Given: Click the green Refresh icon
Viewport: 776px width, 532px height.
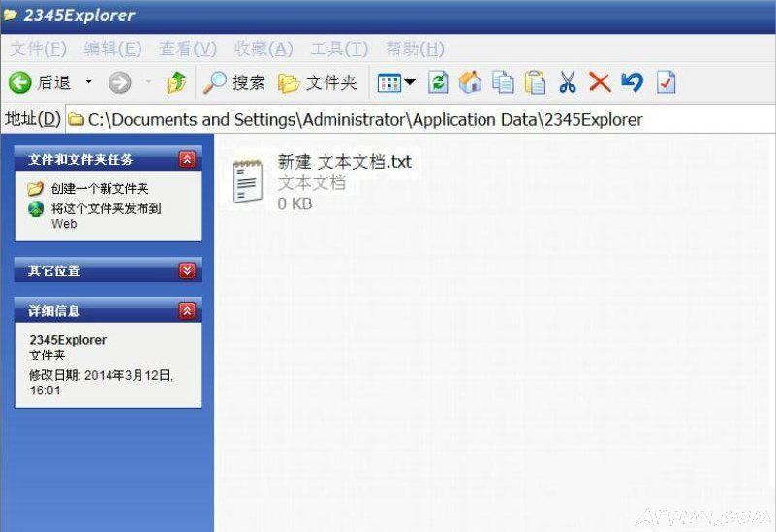Looking at the screenshot, I should point(438,82).
